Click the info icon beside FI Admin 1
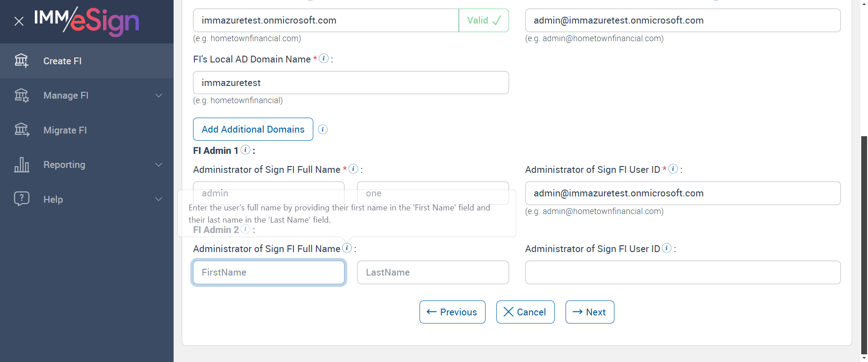This screenshot has height=362, width=868. (245, 150)
